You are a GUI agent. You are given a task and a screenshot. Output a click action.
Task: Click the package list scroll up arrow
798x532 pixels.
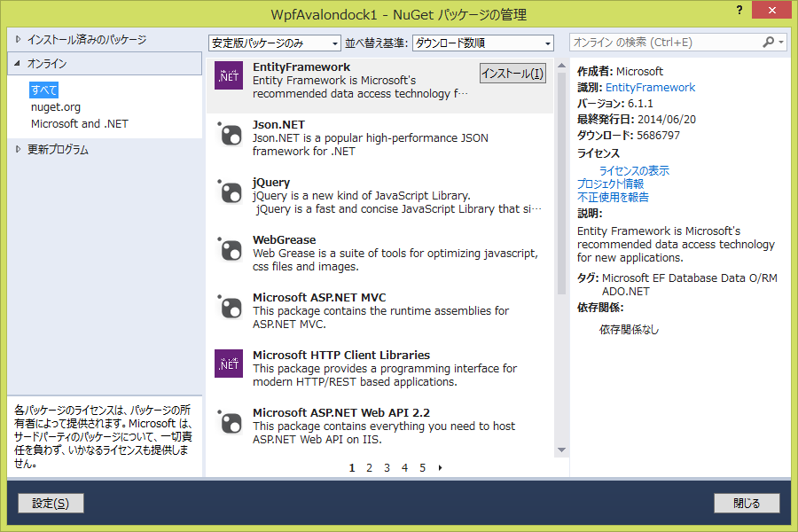coord(562,65)
